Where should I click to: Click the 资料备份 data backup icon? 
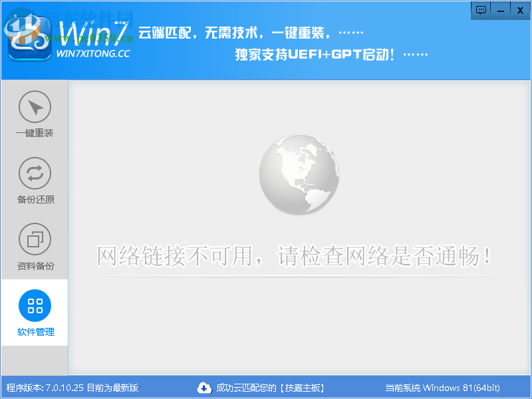35,239
